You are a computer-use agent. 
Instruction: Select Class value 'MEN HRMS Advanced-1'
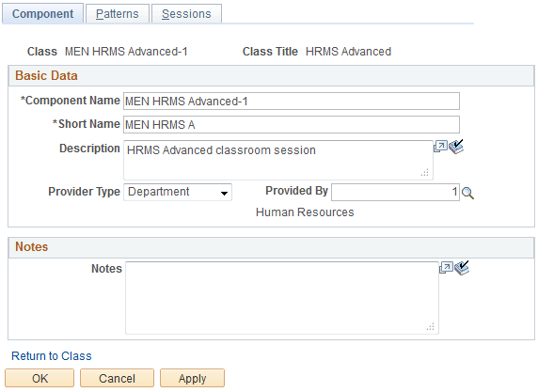[126, 52]
